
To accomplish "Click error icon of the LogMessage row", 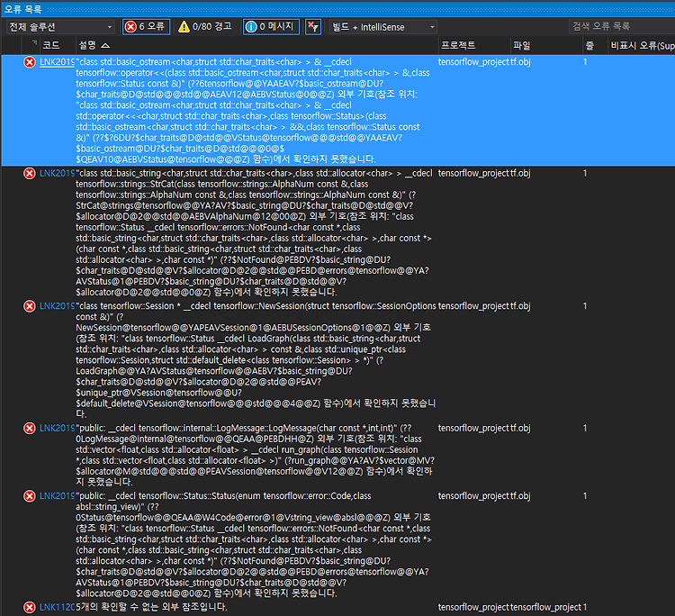I will click(30, 428).
